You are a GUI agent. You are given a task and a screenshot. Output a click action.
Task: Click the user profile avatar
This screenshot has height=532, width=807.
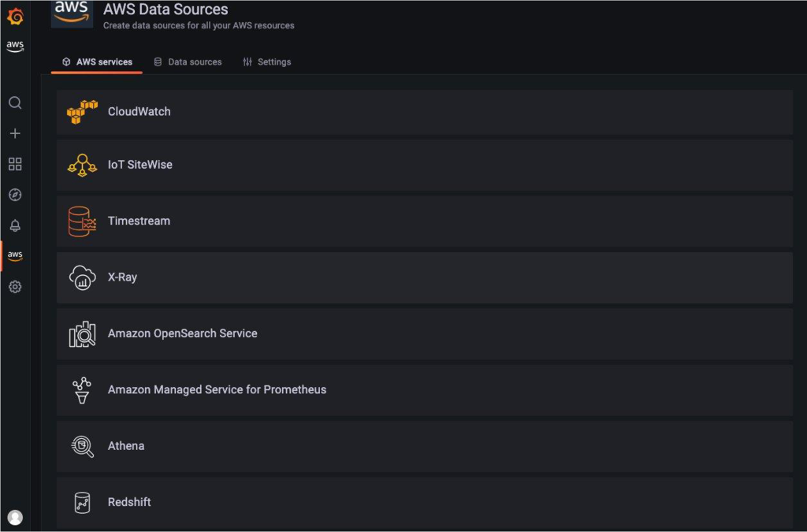click(x=15, y=517)
